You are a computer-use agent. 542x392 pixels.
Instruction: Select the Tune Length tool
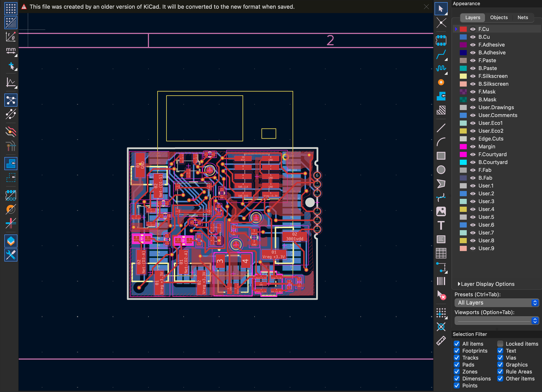click(441, 68)
